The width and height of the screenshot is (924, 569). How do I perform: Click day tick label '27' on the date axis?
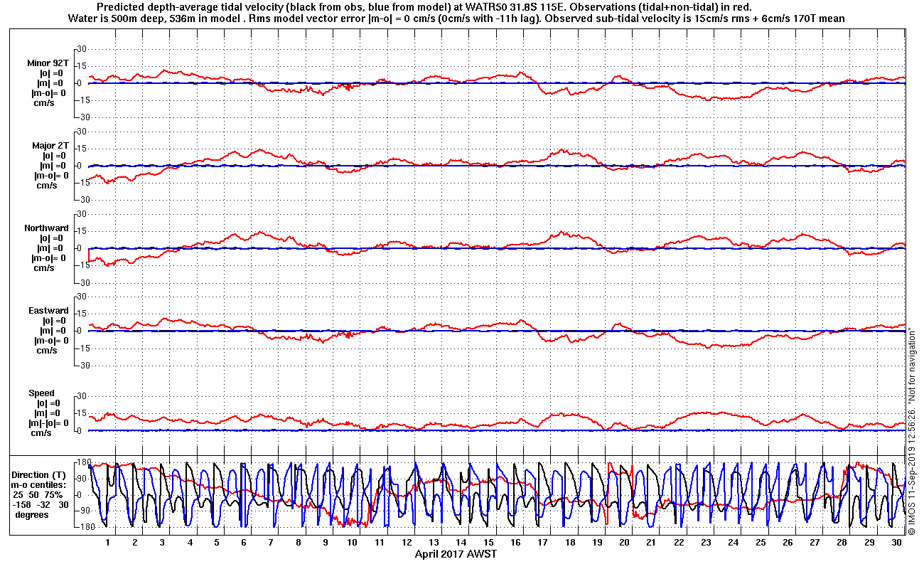(x=815, y=542)
